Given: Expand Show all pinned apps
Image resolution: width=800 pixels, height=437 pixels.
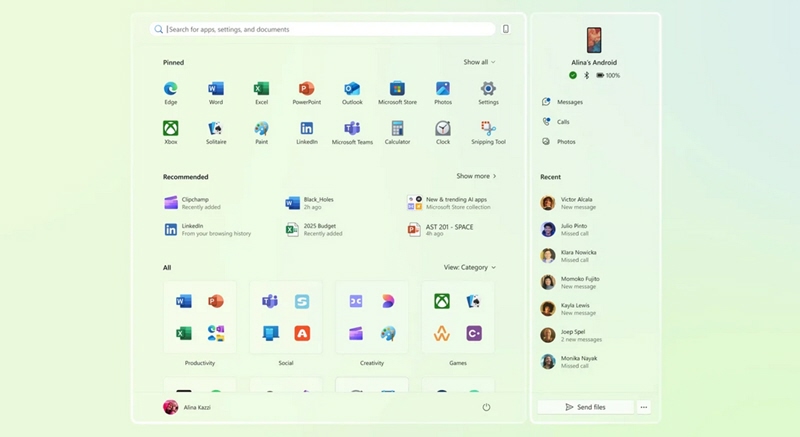Looking at the screenshot, I should point(479,62).
